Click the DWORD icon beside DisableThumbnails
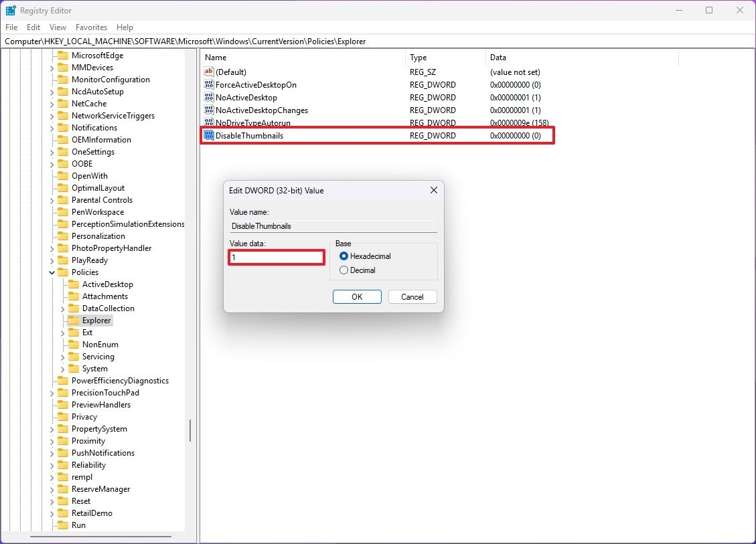This screenshot has width=756, height=544. (x=208, y=135)
